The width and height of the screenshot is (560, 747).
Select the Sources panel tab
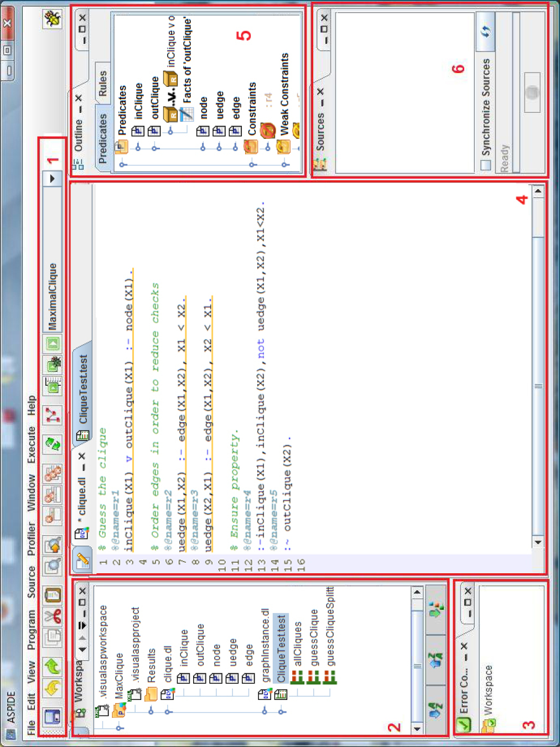tap(320, 127)
